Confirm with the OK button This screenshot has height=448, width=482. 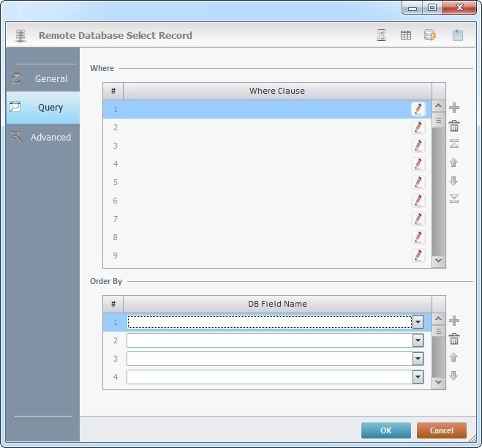point(385,430)
